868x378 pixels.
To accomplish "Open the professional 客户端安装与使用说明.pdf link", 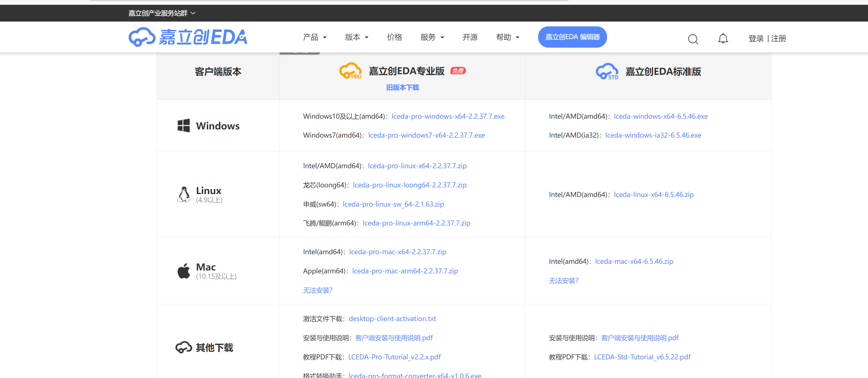I will point(394,338).
